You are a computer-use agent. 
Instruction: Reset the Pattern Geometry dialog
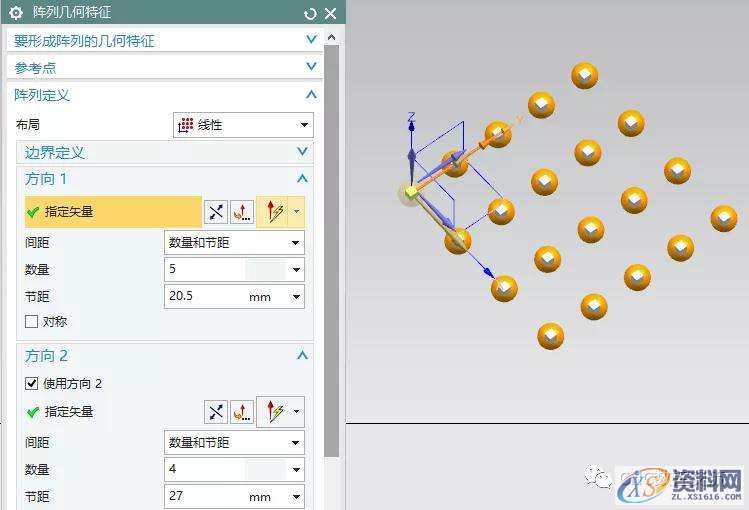[310, 13]
